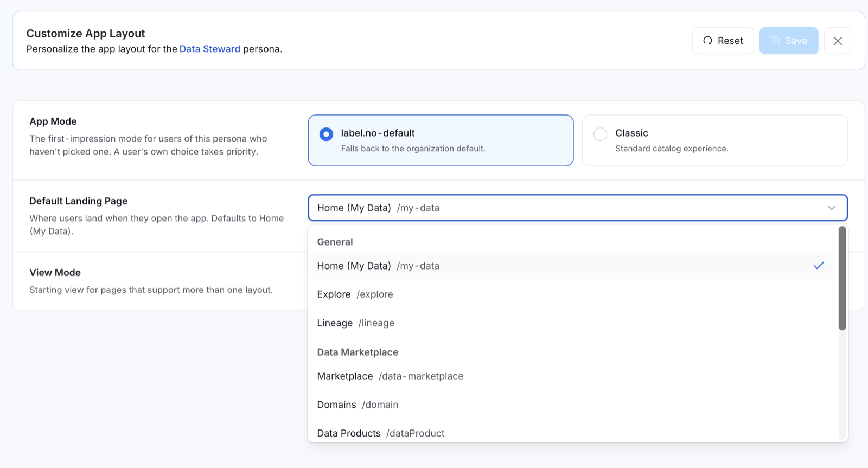Select the label.no-default app mode radio
868x468 pixels.
coord(326,134)
